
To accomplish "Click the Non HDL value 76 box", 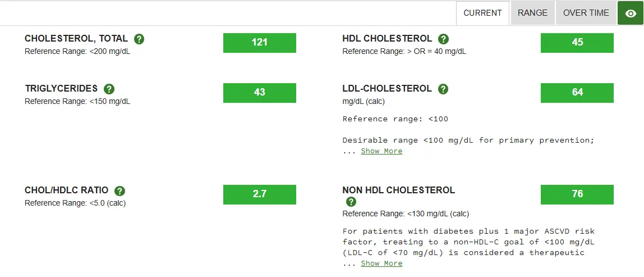I will (x=577, y=194).
